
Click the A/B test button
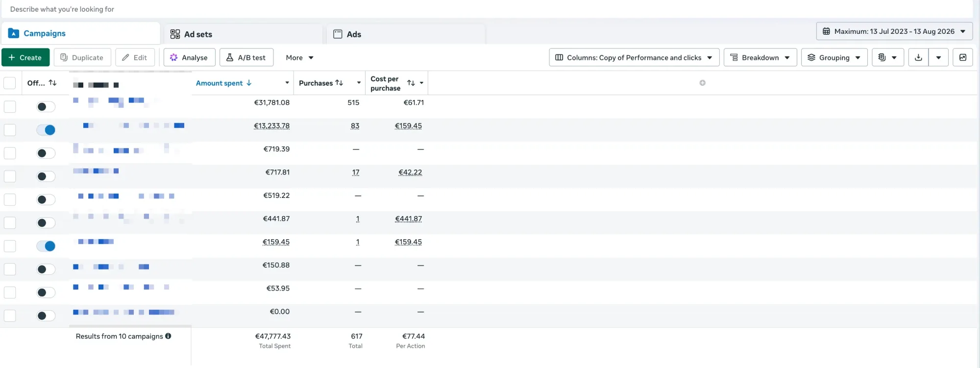click(246, 57)
